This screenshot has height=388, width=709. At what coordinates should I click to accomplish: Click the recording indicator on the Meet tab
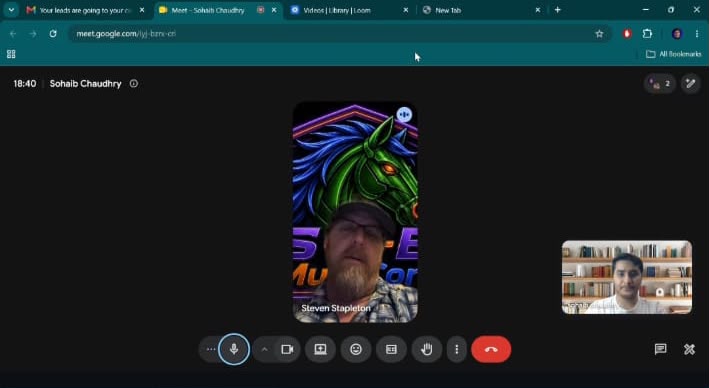(260, 10)
